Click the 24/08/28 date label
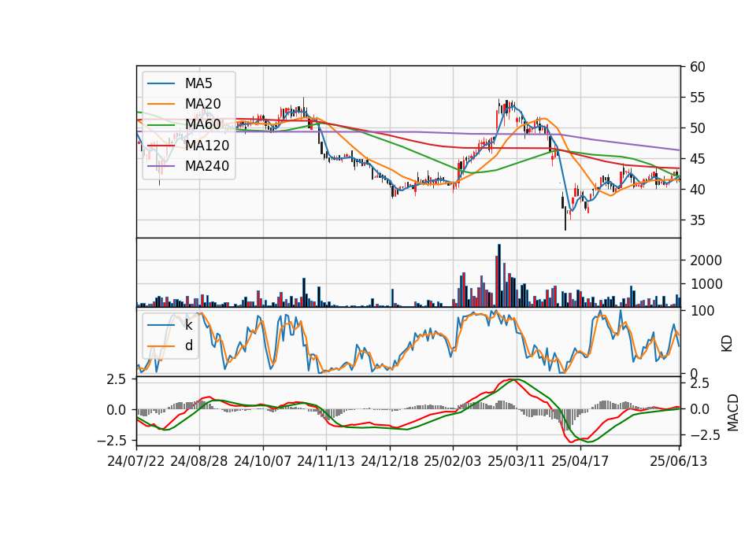Screen dimensions: 756x543 pos(199,461)
